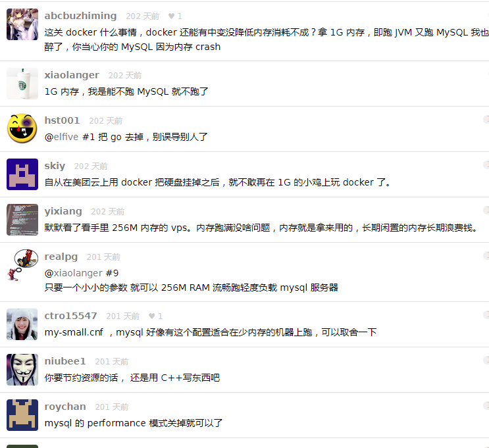The width and height of the screenshot is (489, 448).
Task: Visit xiaolanger's profile via username
Action: click(x=72, y=75)
